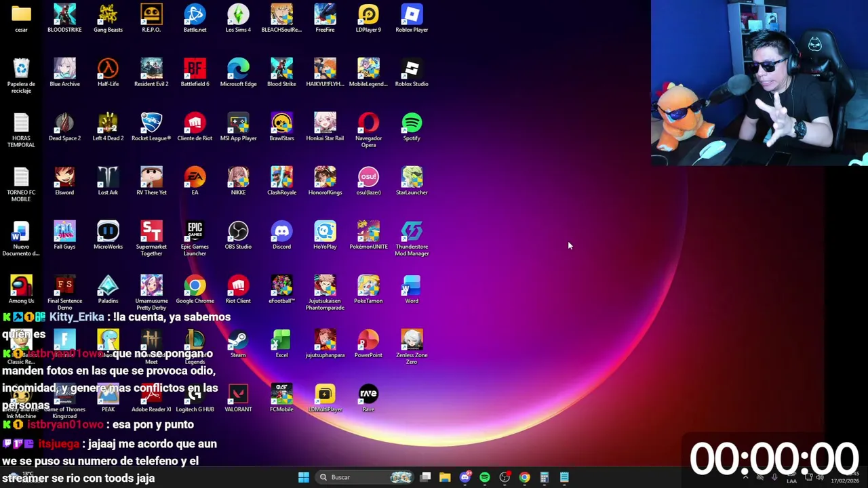The height and width of the screenshot is (488, 868).
Task: Open the HoYoPlay shortcut
Action: pyautogui.click(x=325, y=235)
